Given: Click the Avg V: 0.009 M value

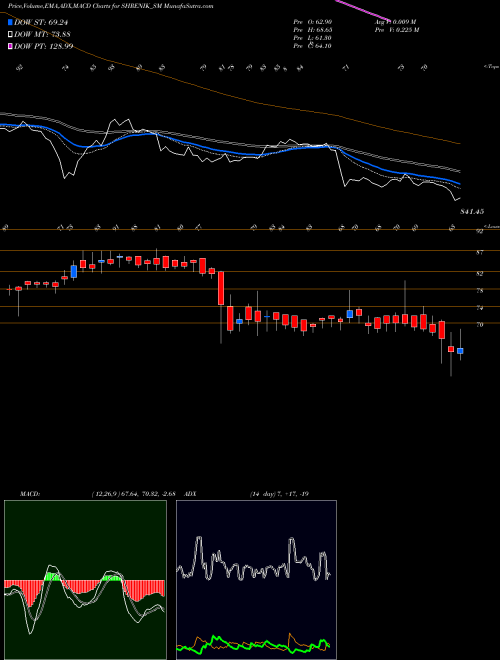Looking at the screenshot, I should (x=396, y=22).
